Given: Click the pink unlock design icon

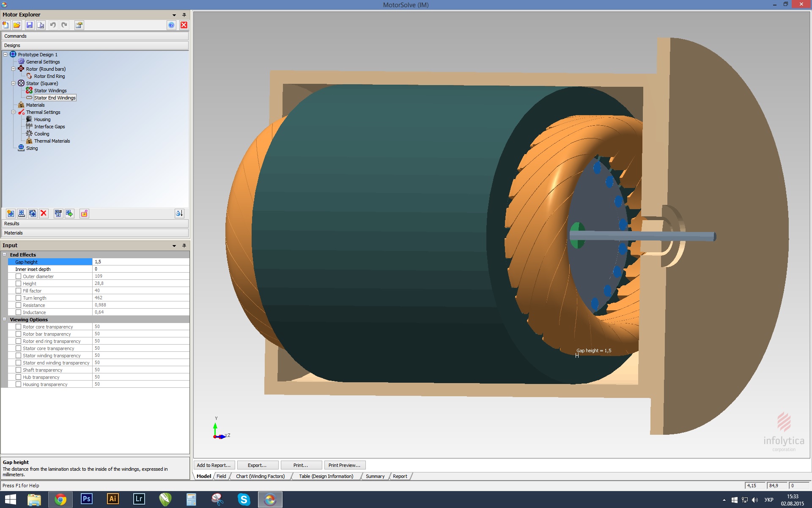Looking at the screenshot, I should coord(84,213).
